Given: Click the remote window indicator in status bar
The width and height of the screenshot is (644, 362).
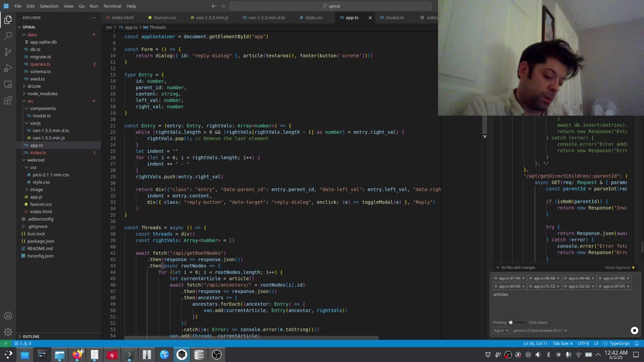Looking at the screenshot, I should coord(6,343).
